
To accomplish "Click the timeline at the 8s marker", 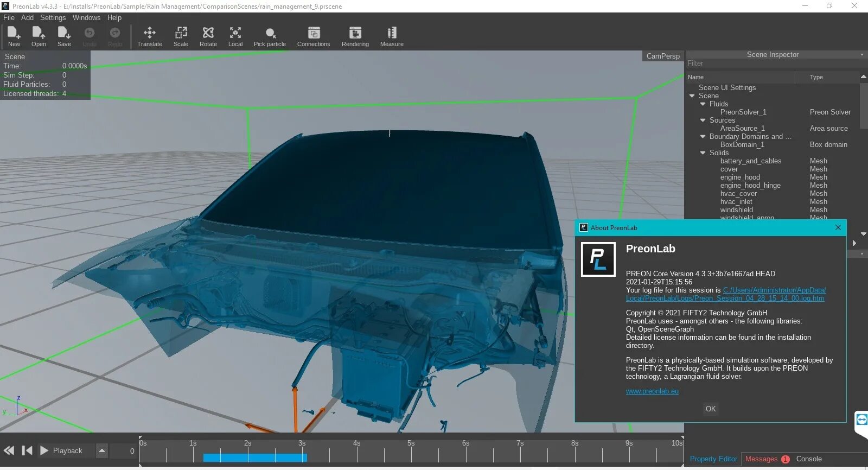I will click(x=575, y=443).
